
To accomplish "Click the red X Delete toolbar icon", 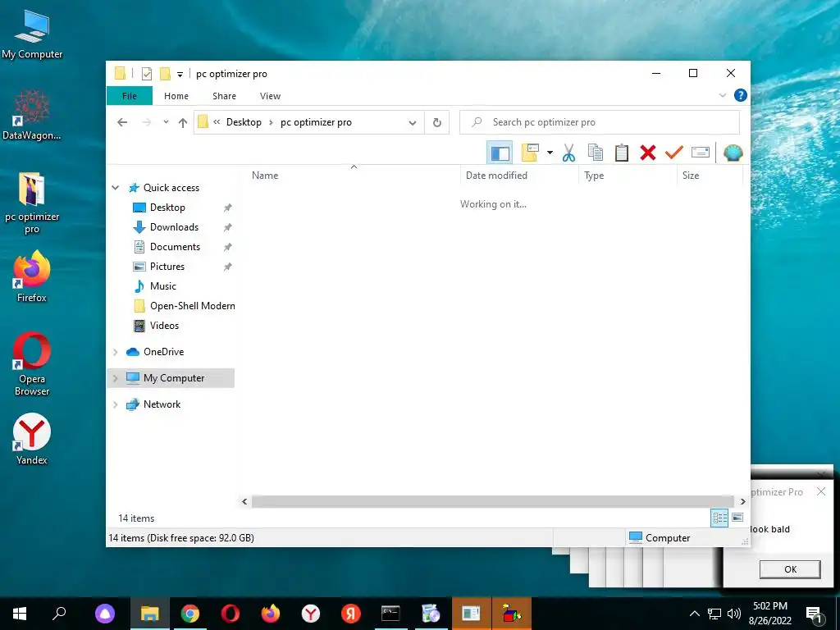I will point(648,153).
